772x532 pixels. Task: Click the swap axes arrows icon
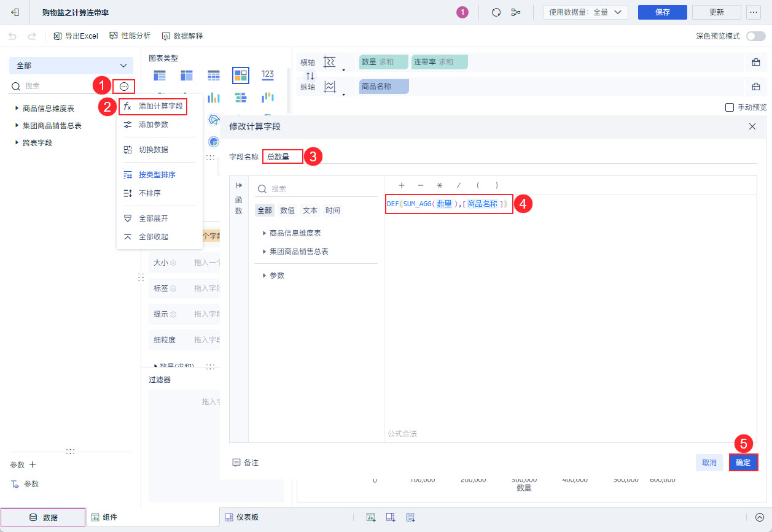coord(310,75)
